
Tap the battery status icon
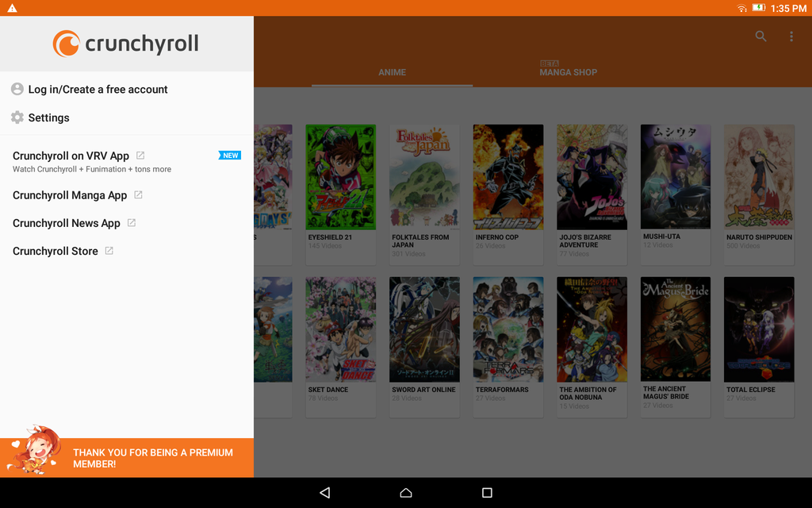(759, 8)
